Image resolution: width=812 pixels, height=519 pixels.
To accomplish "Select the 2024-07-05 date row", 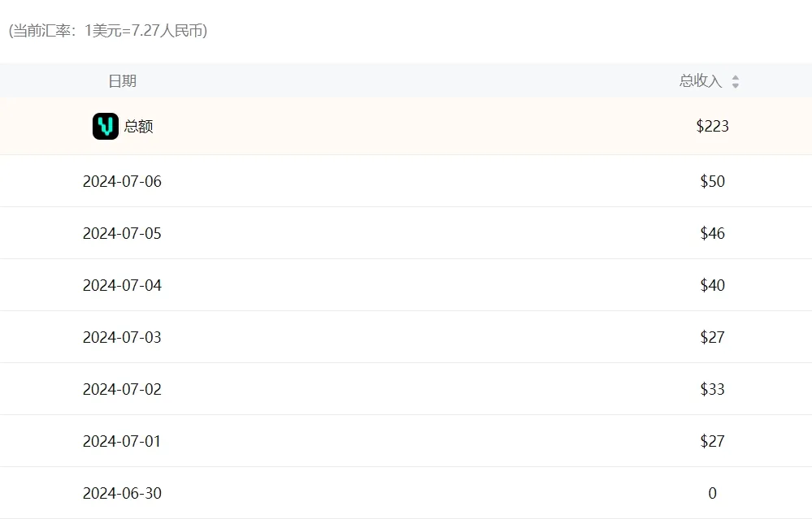I will (122, 233).
